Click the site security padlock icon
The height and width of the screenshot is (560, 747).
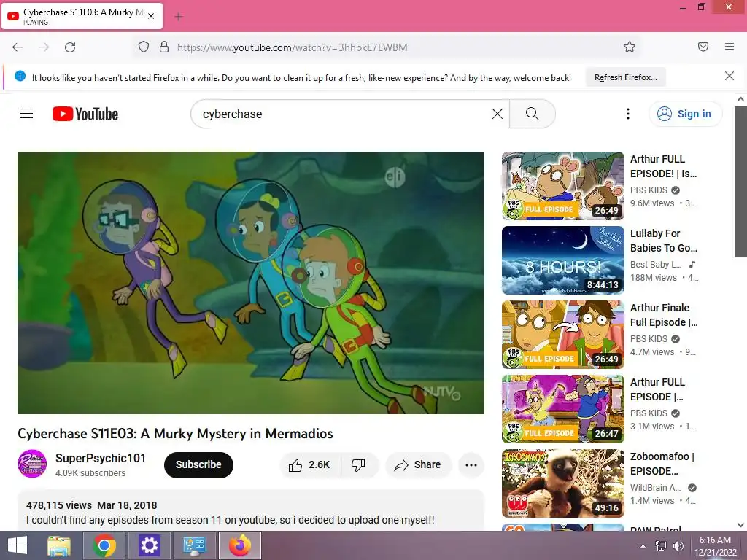pos(164,47)
